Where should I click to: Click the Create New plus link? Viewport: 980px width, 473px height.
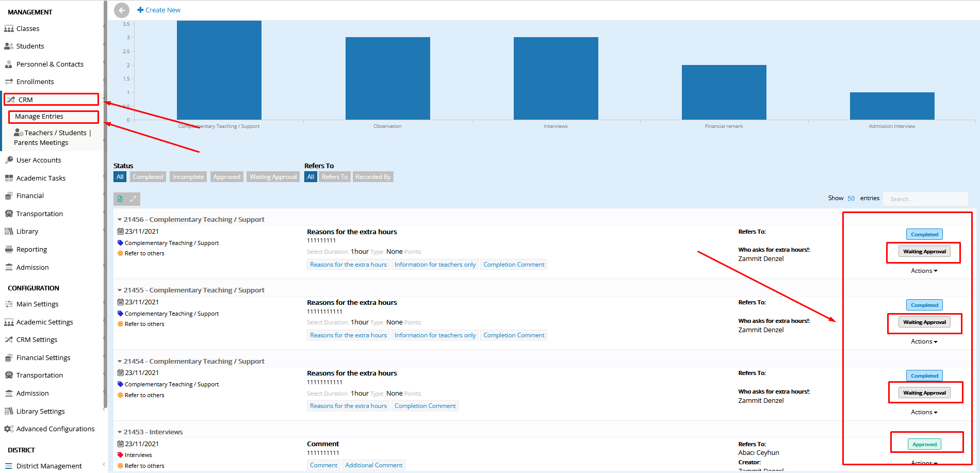tap(159, 10)
